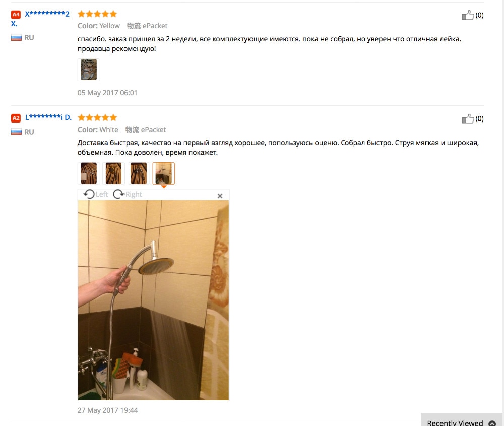Viewport: 504px width, 426px height.
Task: Close the enlarged review photo viewer
Action: 220,196
